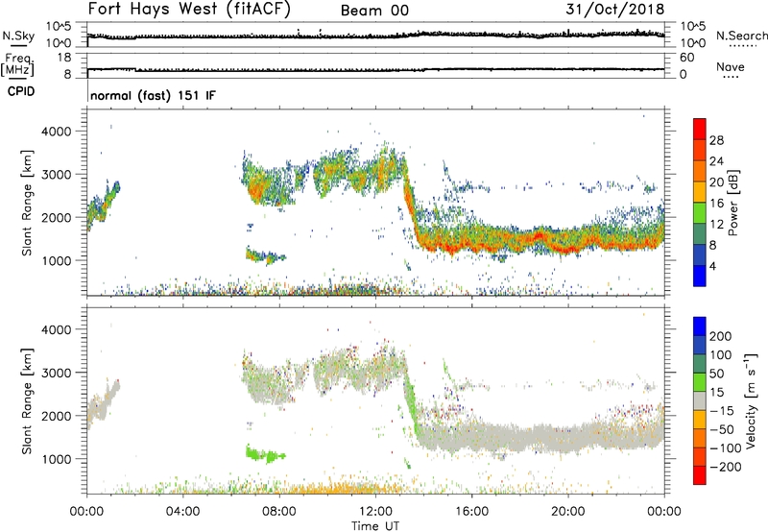Image resolution: width=768 pixels, height=532 pixels.
Task: Click the 'N.Sky' legend label
Action: (18, 36)
